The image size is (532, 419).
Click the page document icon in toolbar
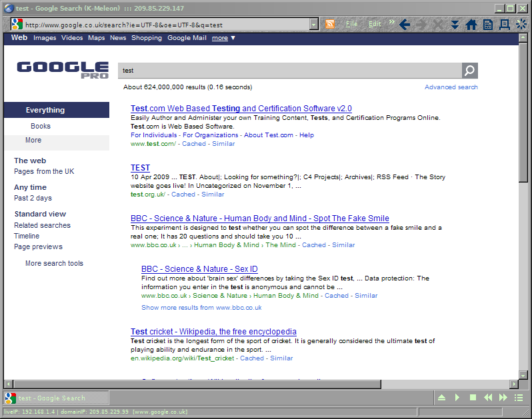click(488, 25)
